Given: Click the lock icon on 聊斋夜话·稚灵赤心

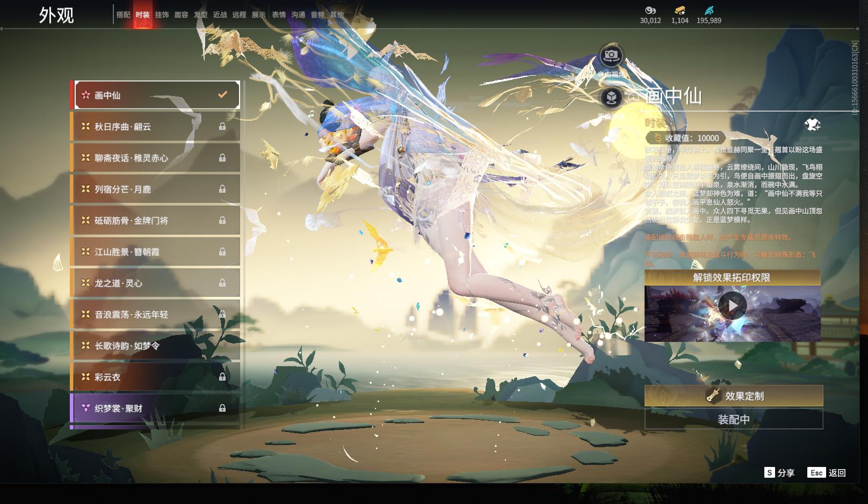Looking at the screenshot, I should (x=222, y=158).
